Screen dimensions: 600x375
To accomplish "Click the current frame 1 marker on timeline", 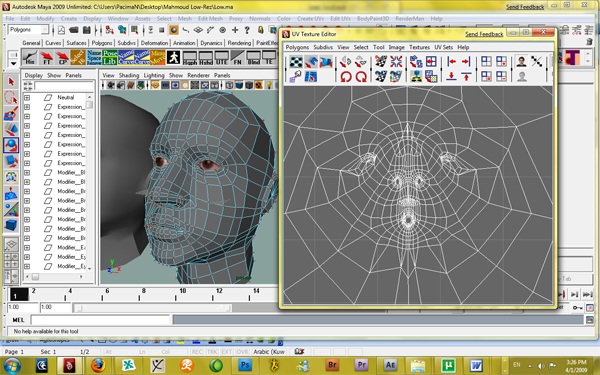I will 19,294.
